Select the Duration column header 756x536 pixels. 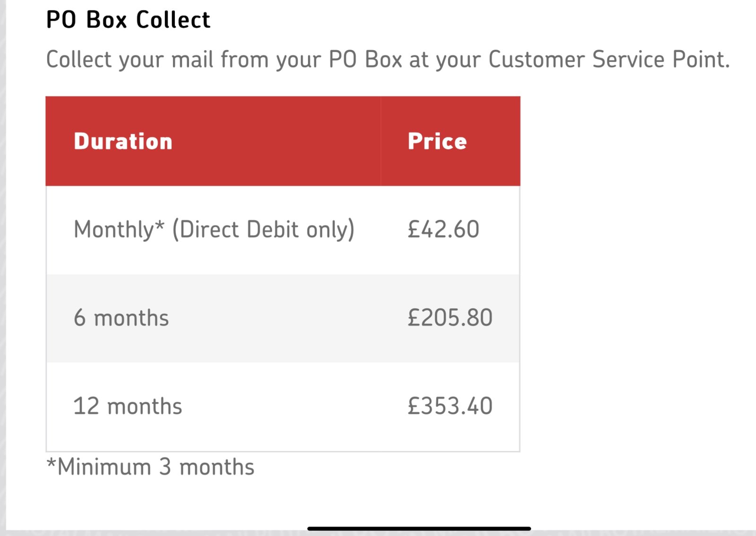tap(123, 141)
